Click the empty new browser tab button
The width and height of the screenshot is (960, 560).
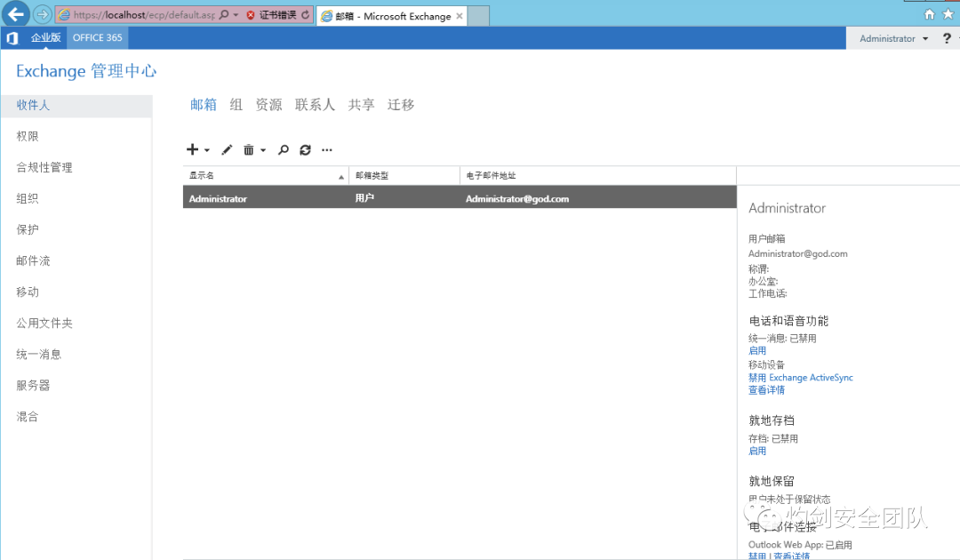click(x=479, y=16)
